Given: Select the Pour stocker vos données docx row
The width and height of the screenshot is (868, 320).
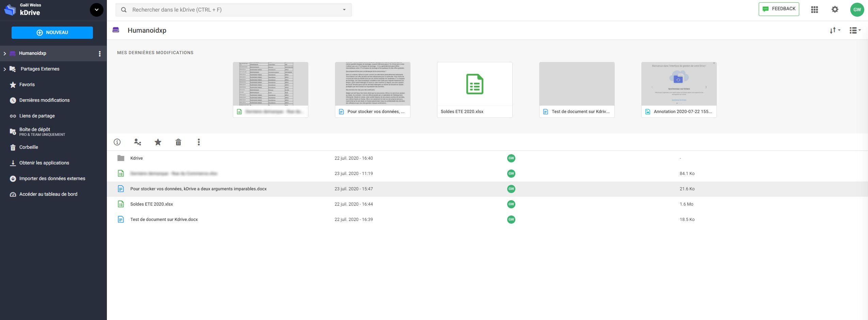Looking at the screenshot, I should click(x=487, y=189).
